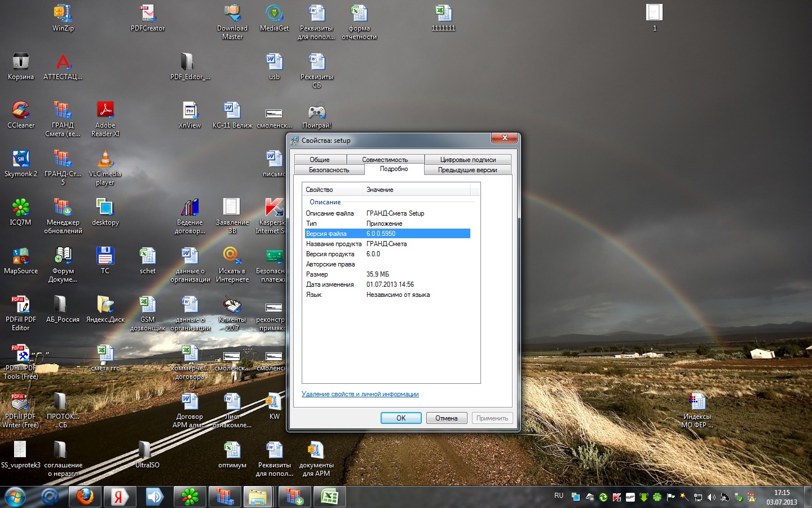Open the Windows Explorer taskbar button
812x508 pixels.
[258, 497]
